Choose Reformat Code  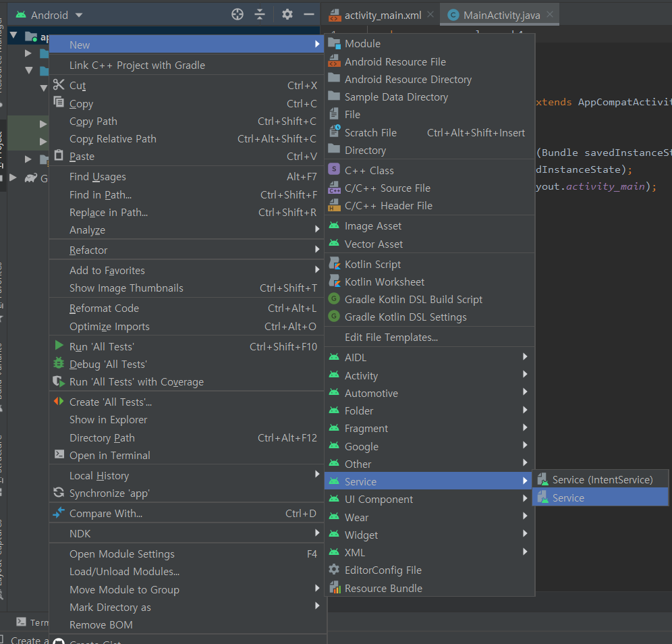coord(186,308)
